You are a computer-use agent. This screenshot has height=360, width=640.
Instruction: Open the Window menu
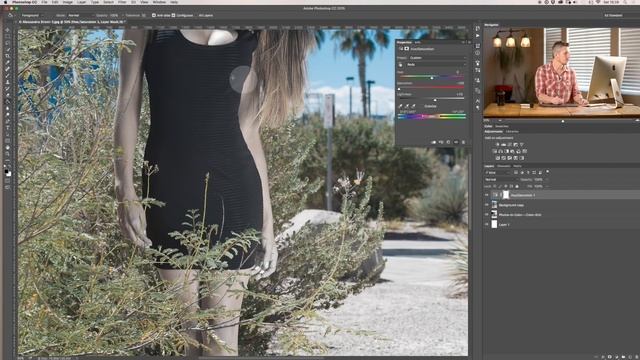pos(159,2)
